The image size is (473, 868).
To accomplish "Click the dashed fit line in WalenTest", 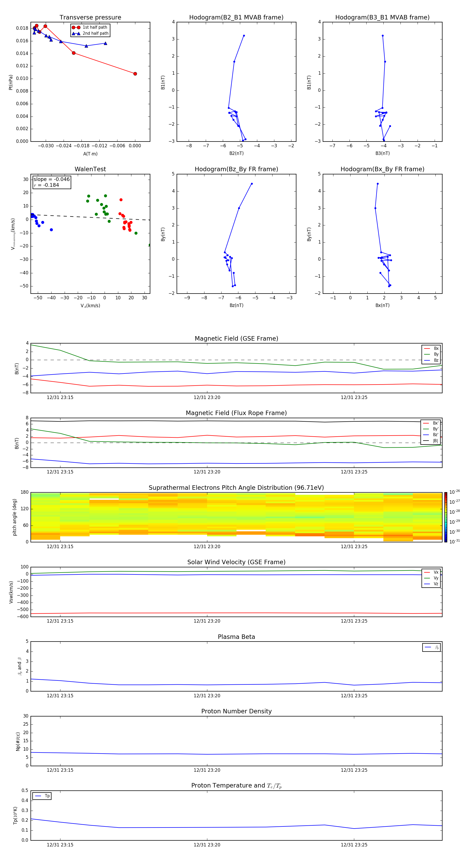I will pyautogui.click(x=90, y=217).
